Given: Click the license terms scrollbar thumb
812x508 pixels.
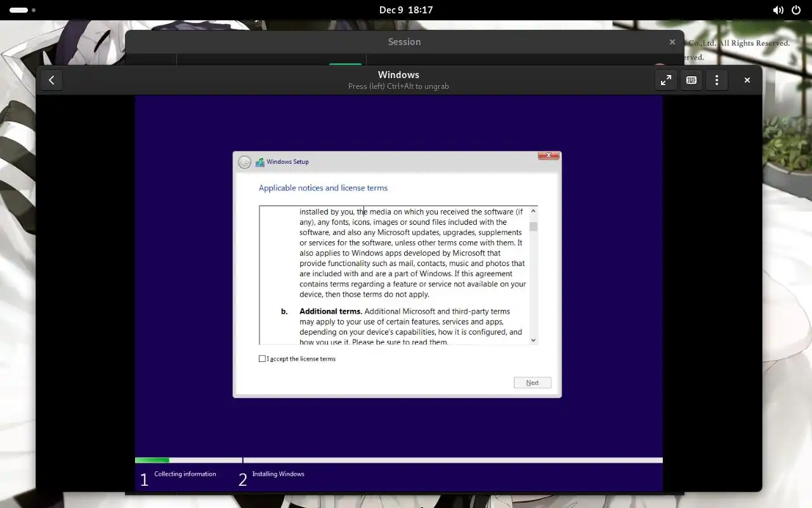Looking at the screenshot, I should click(534, 227).
